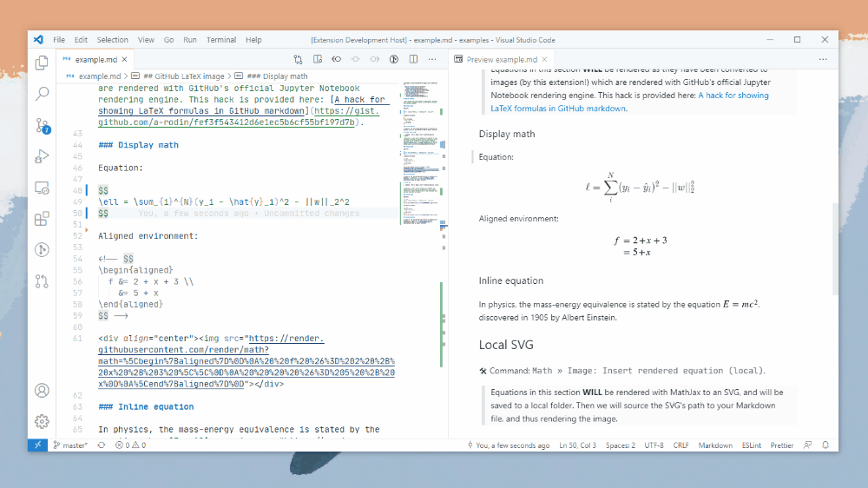Click the master branch in the status bar
This screenshot has height=488, width=868.
tap(71, 445)
